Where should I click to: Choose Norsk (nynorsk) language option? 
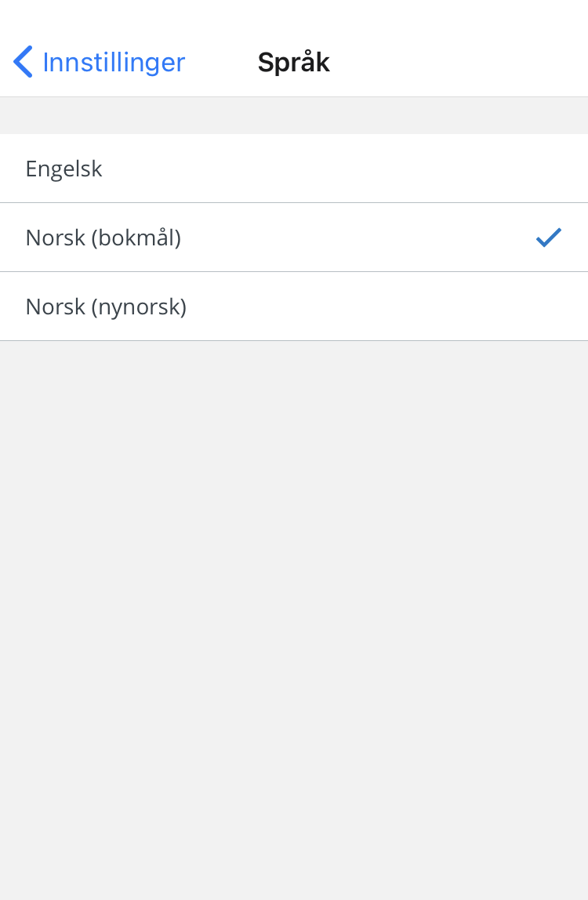[x=294, y=306]
